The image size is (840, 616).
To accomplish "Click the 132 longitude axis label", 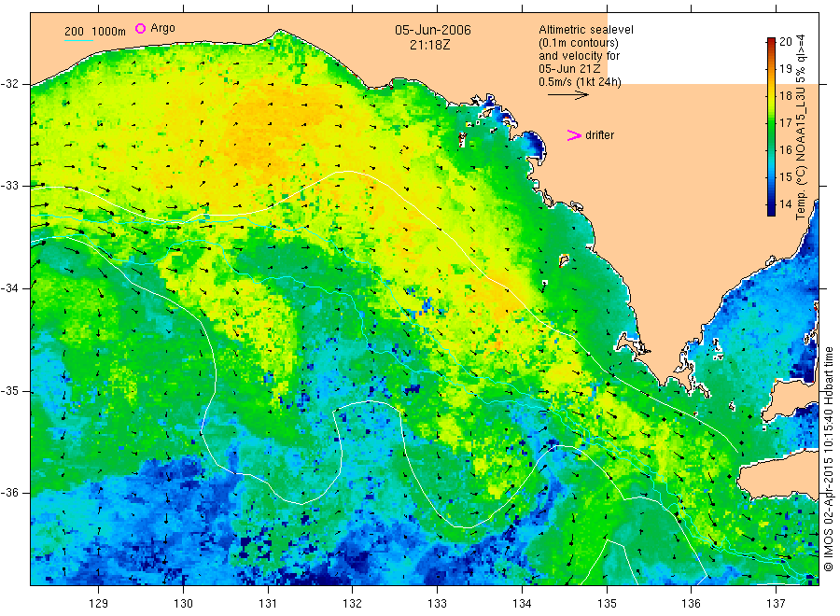I will (353, 604).
